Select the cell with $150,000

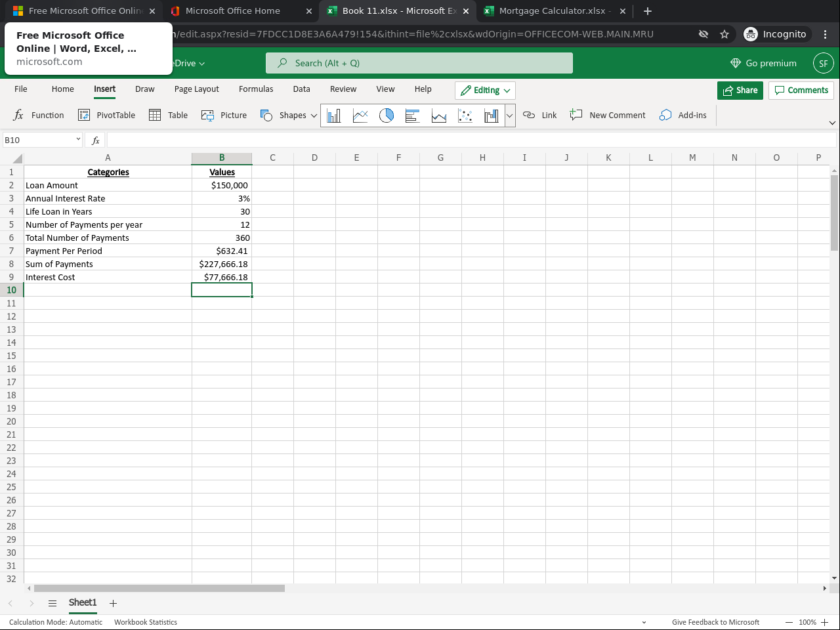(x=222, y=185)
